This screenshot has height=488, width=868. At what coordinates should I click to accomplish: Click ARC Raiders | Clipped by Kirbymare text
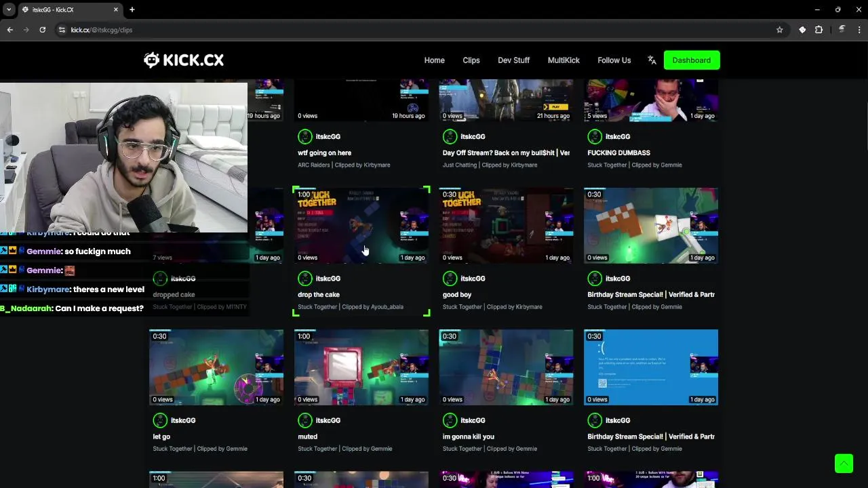(x=344, y=165)
